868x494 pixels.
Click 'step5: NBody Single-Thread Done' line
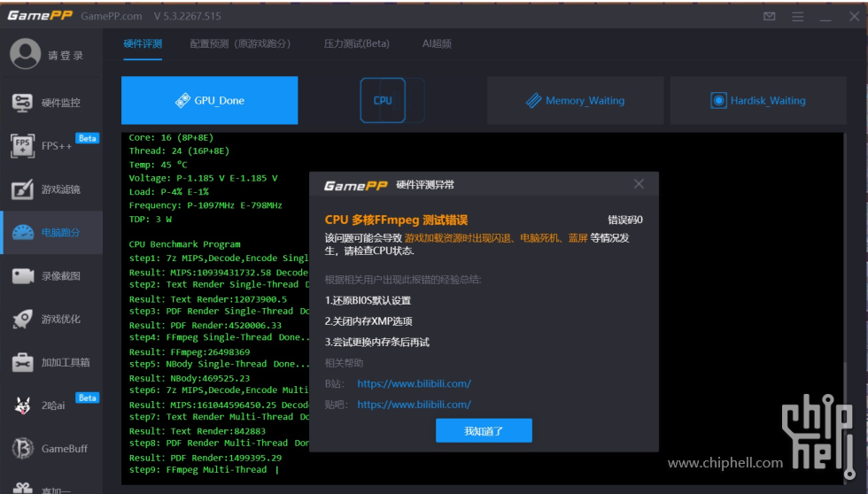click(x=219, y=364)
